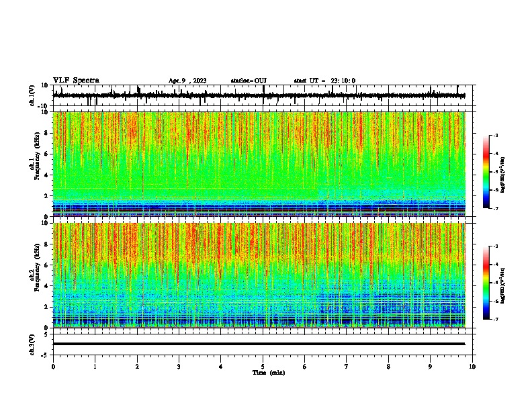Viewport: 532px width, 411px height.
Task: Click the 4 kHz tick label of ch.1 spectrogram
Action: 46,175
